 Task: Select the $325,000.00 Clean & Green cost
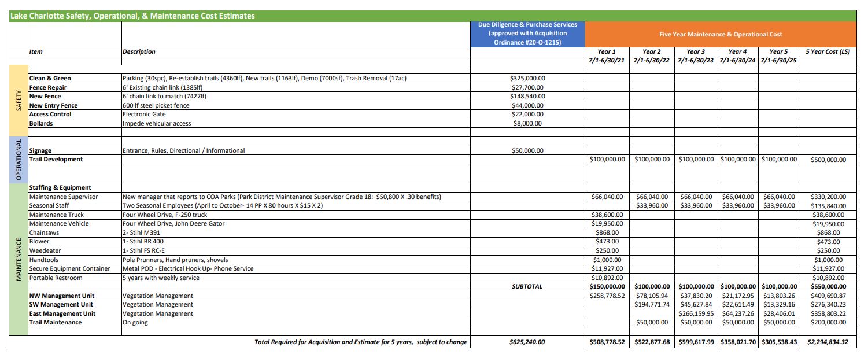click(x=527, y=78)
